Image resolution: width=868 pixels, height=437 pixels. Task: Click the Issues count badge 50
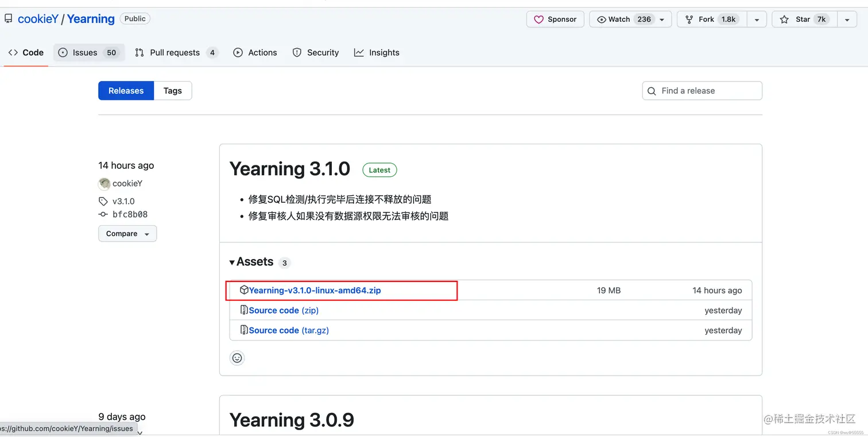click(x=111, y=52)
